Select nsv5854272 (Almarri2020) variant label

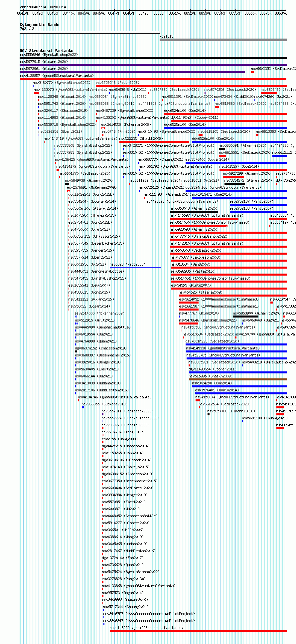click(x=248, y=180)
